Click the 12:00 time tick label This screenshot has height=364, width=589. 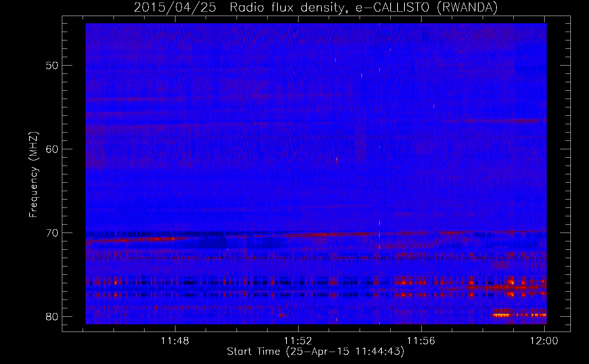pyautogui.click(x=544, y=341)
